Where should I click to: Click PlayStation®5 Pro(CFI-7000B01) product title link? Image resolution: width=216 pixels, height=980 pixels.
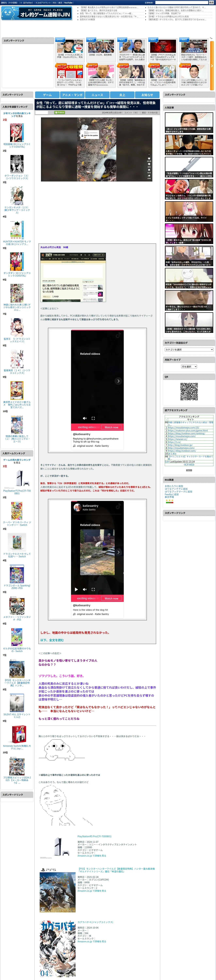tap(94, 837)
